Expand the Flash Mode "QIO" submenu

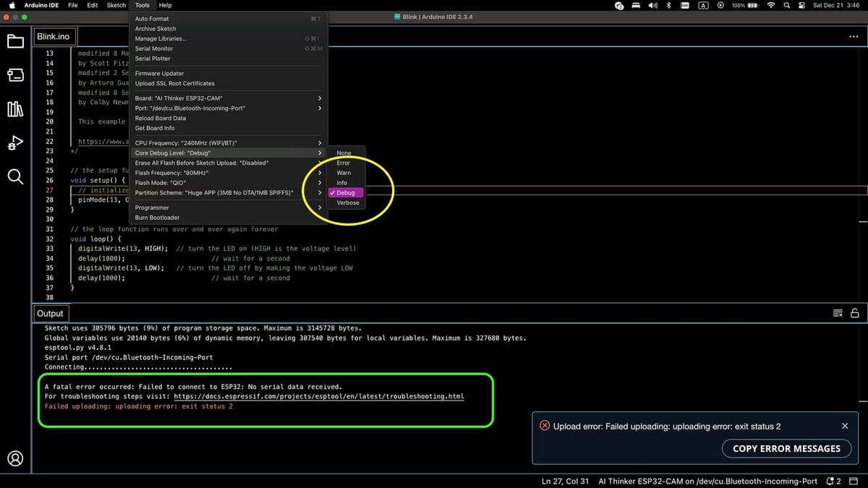click(228, 183)
